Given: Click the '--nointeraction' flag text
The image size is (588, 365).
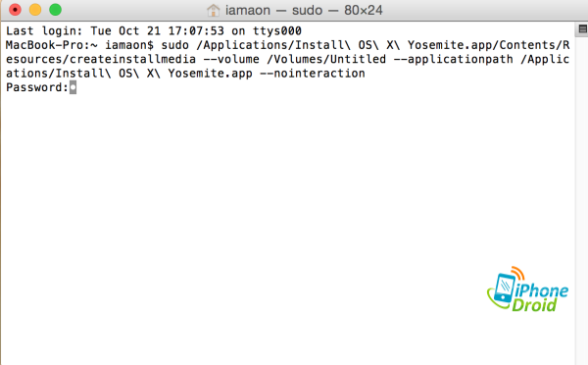Looking at the screenshot, I should [313, 74].
